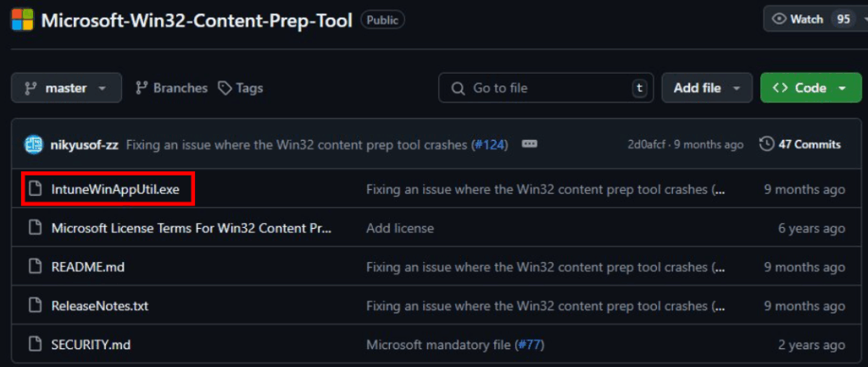Open the Add license commit message
The image size is (868, 367).
[400, 229]
